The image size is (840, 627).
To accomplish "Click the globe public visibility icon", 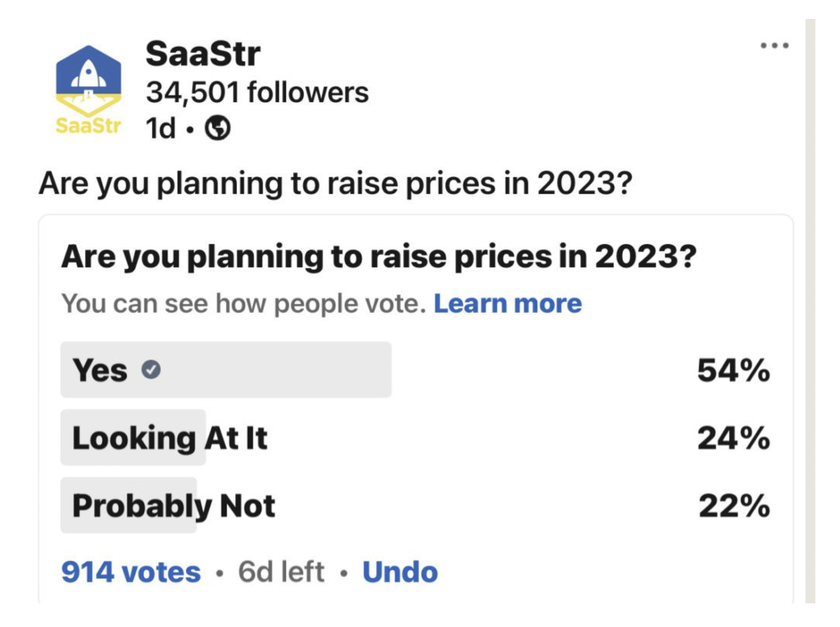I will pos(218,128).
